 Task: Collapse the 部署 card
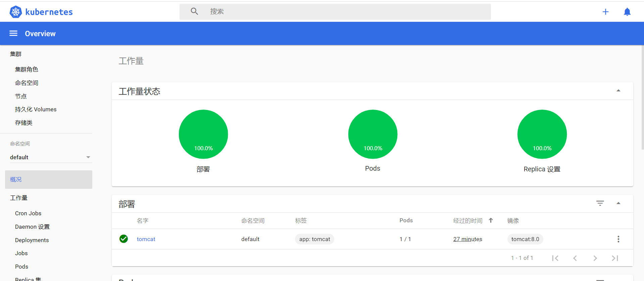618,203
